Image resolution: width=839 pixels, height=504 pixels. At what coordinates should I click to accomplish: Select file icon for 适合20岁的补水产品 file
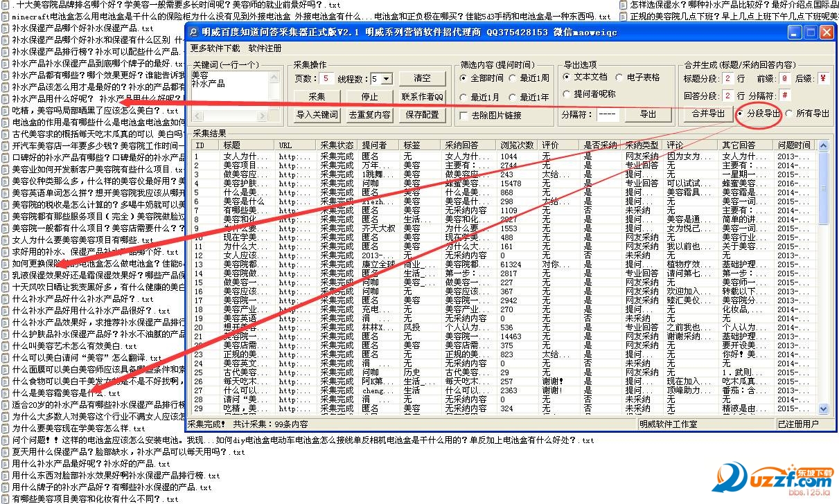(6, 405)
